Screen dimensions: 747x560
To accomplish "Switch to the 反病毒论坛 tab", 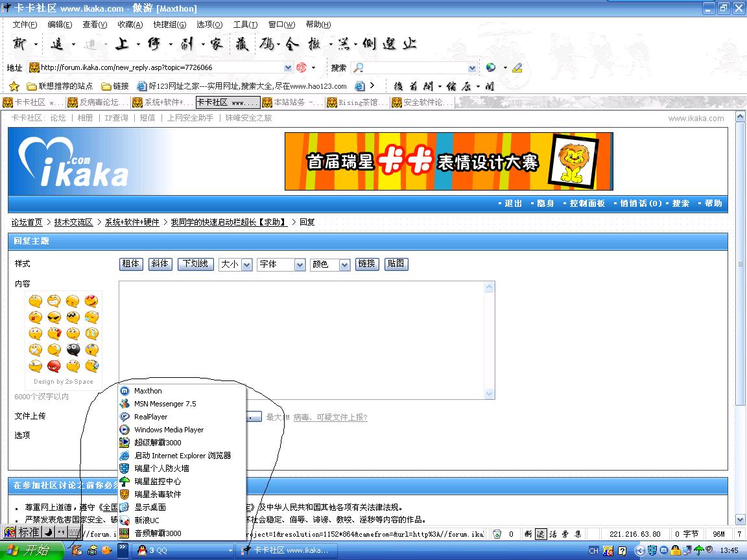I will pyautogui.click(x=98, y=102).
